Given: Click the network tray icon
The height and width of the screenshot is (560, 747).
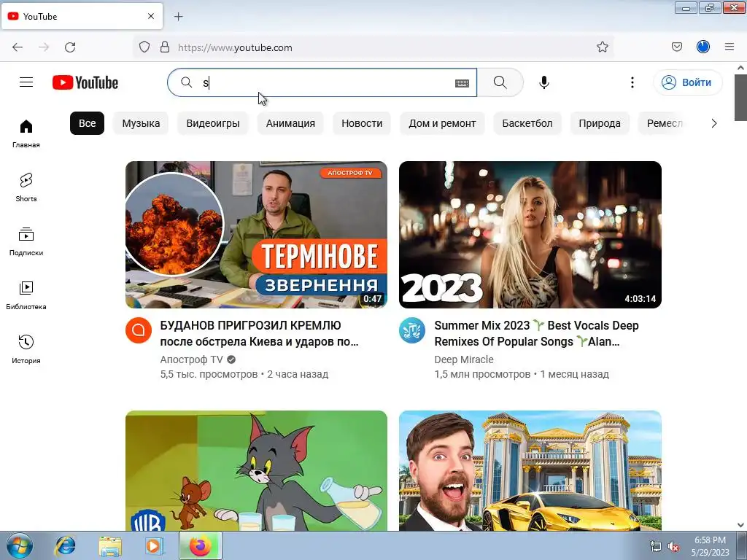Looking at the screenshot, I should [656, 547].
